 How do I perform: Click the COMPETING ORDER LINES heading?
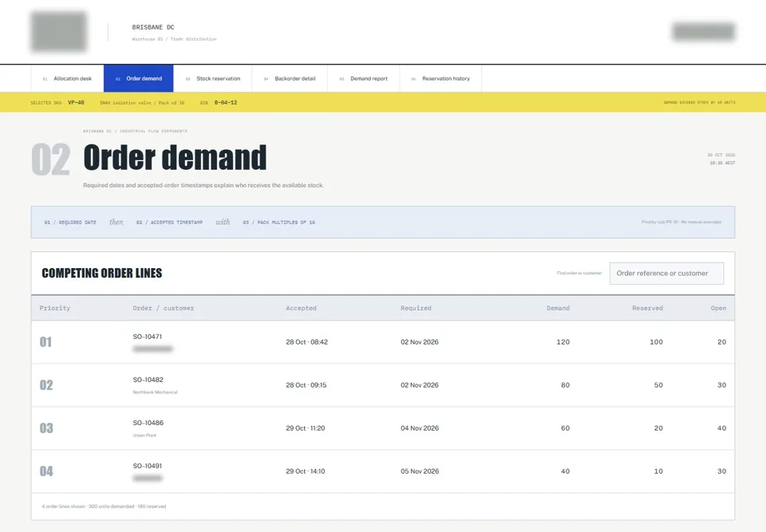point(101,273)
